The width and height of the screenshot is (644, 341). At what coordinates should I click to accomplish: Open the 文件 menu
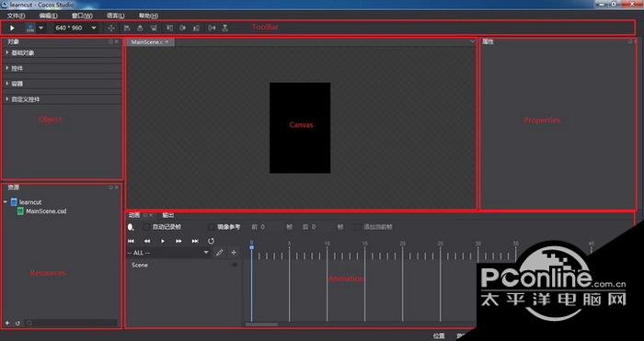pyautogui.click(x=16, y=16)
